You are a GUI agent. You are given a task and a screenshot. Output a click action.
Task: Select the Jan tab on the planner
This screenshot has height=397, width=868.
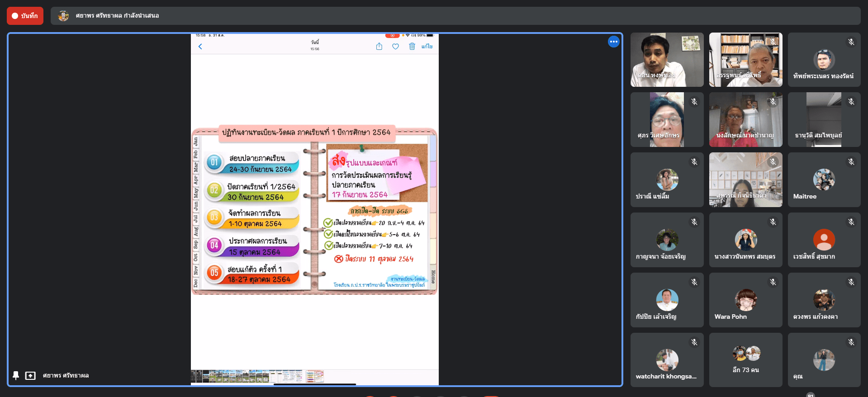[x=195, y=142]
